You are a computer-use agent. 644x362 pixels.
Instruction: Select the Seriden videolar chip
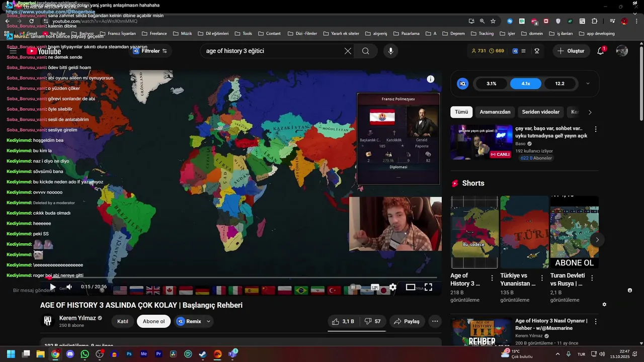540,112
